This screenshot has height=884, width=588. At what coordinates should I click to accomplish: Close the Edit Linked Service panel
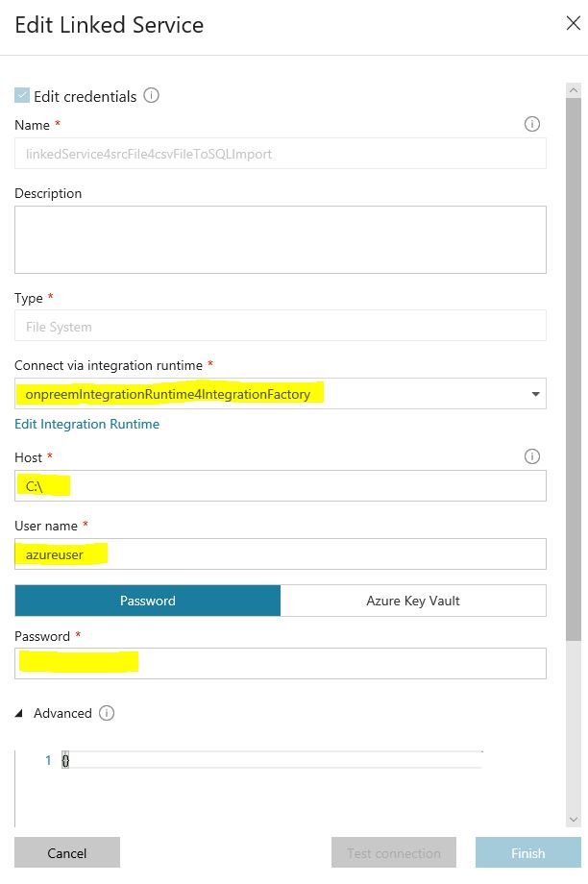click(x=573, y=23)
